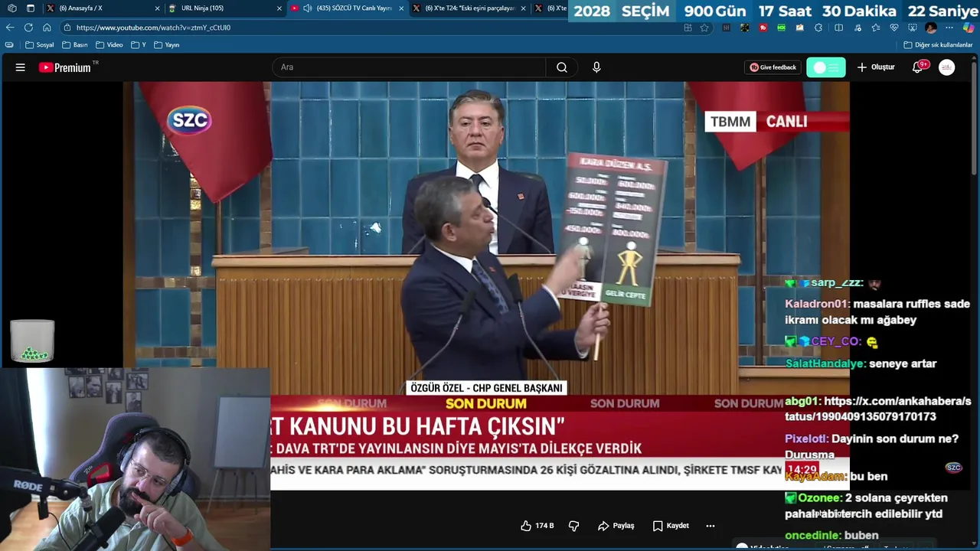The width and height of the screenshot is (980, 551).
Task: Open the YouTube guide hamburger menu
Action: click(21, 67)
